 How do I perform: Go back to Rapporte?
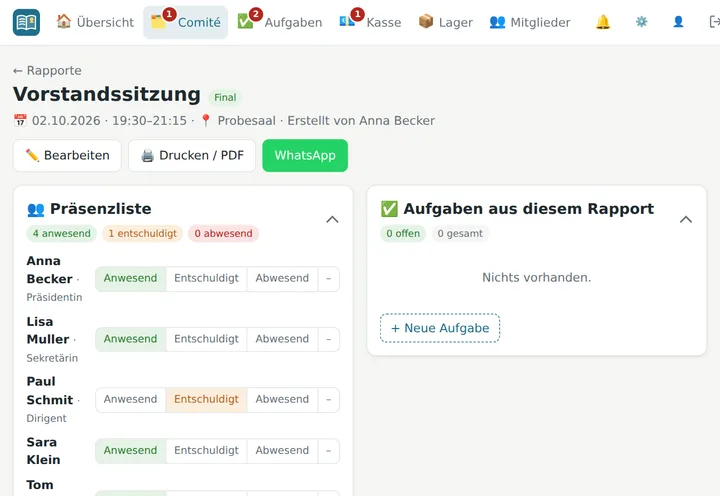47,70
